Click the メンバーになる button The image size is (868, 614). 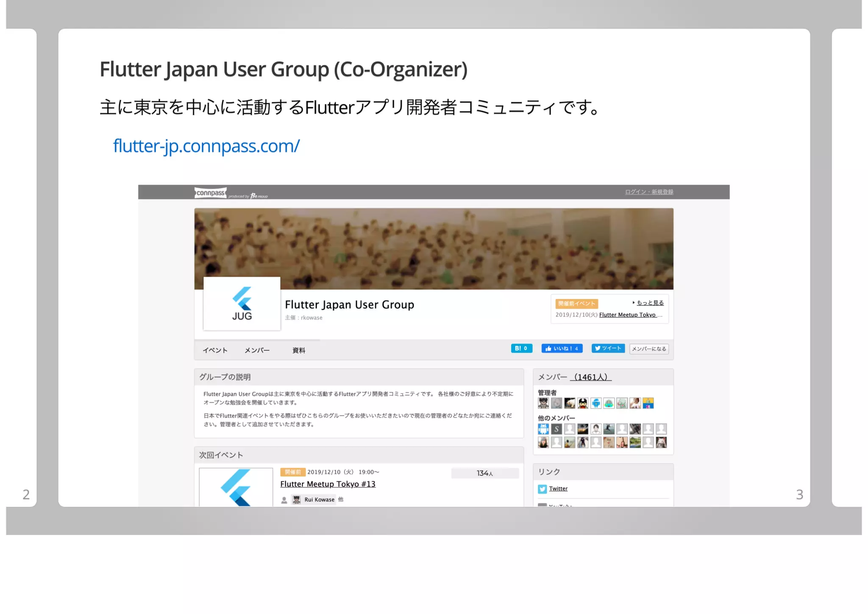point(649,349)
